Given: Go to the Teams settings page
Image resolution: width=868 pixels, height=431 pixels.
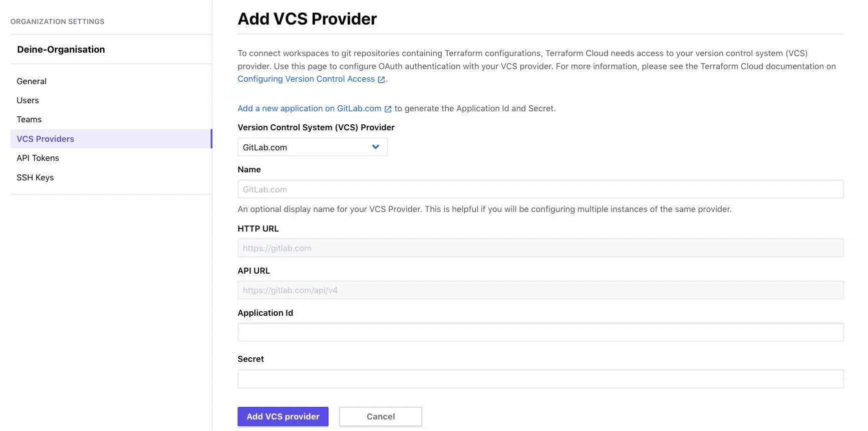Looking at the screenshot, I should pyautogui.click(x=29, y=119).
